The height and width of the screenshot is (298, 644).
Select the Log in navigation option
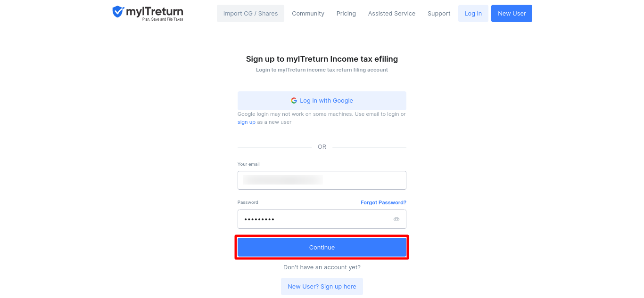(473, 13)
